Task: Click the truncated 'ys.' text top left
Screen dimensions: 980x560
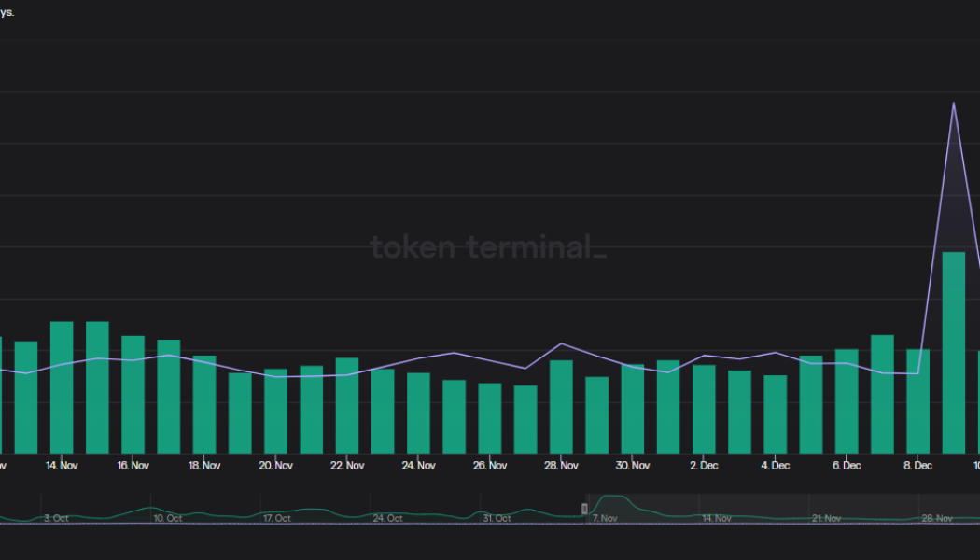Action: pyautogui.click(x=7, y=13)
